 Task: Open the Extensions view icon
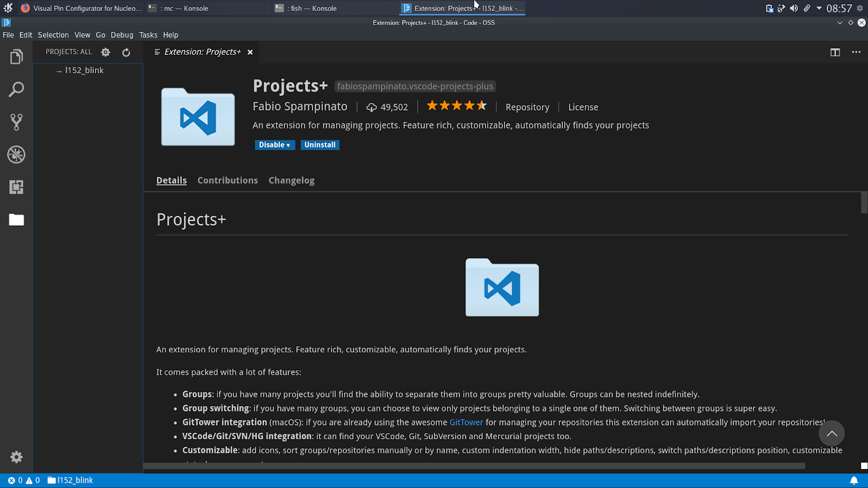(16, 187)
